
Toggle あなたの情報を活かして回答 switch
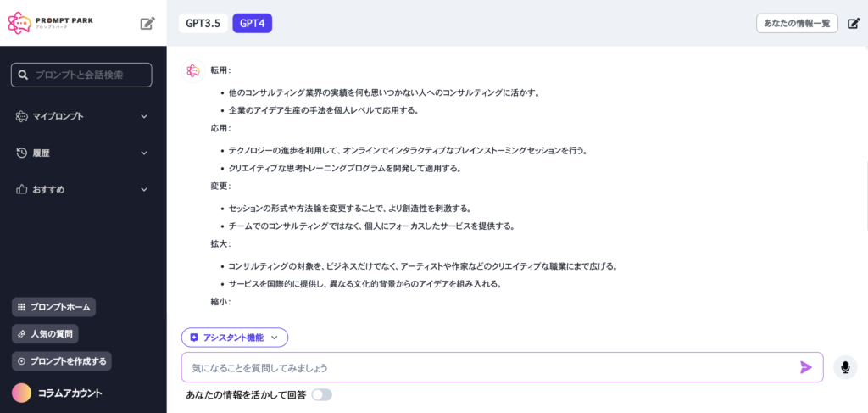(x=321, y=394)
